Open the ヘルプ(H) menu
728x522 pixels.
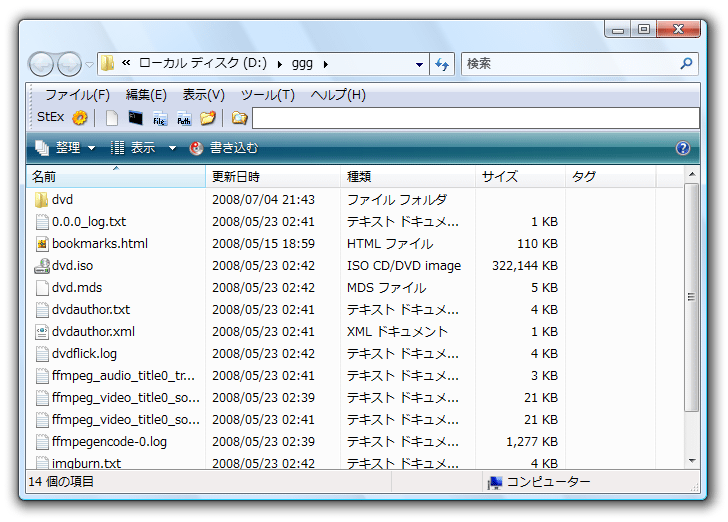pos(338,95)
